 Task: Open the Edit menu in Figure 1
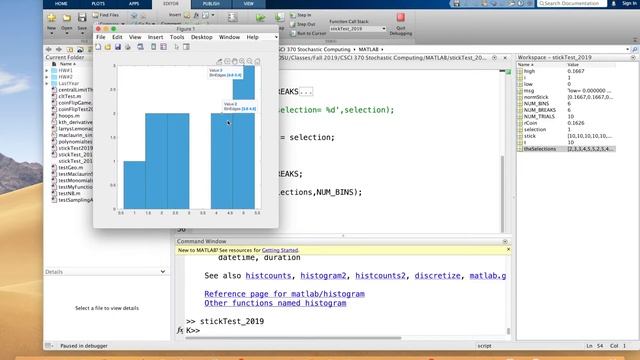(x=117, y=37)
